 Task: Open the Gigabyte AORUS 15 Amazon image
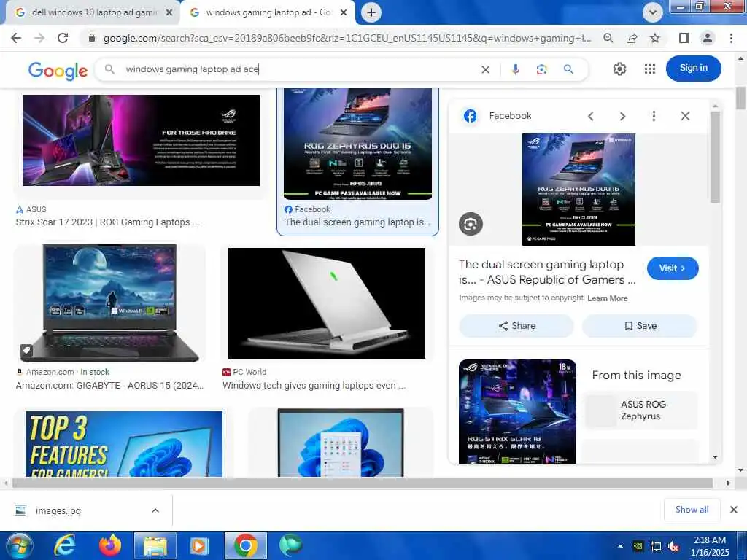[109, 303]
